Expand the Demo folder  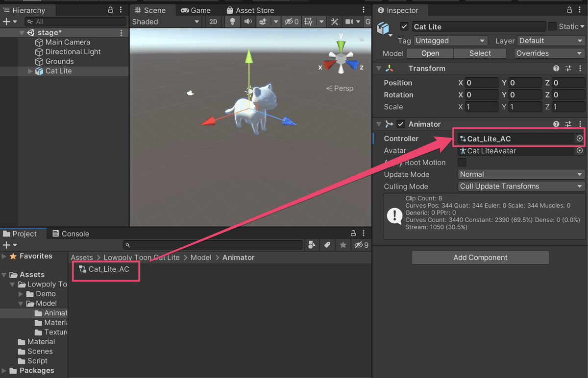21,294
